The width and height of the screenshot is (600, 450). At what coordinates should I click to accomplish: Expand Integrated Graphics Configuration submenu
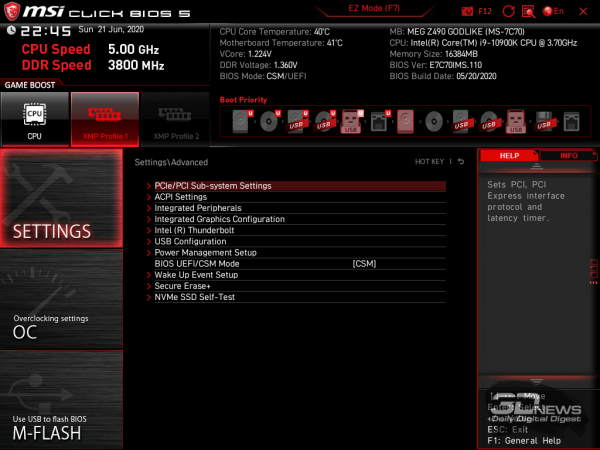pos(219,219)
